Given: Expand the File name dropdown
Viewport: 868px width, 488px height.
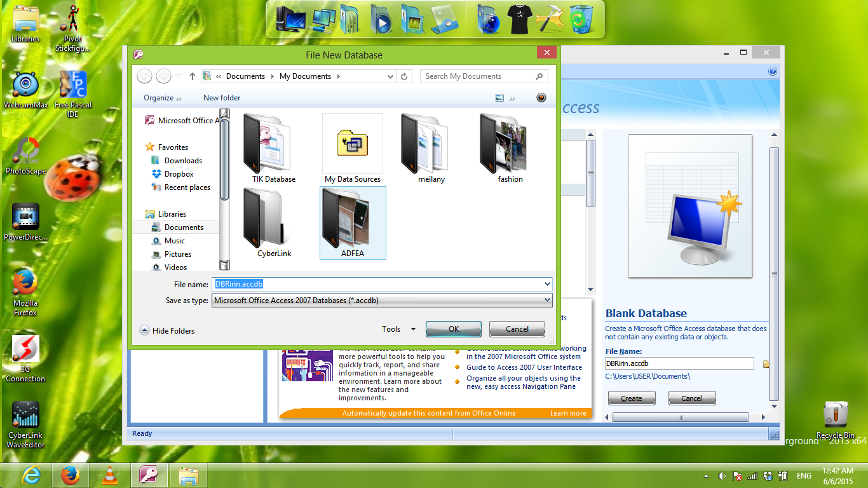Looking at the screenshot, I should point(547,284).
